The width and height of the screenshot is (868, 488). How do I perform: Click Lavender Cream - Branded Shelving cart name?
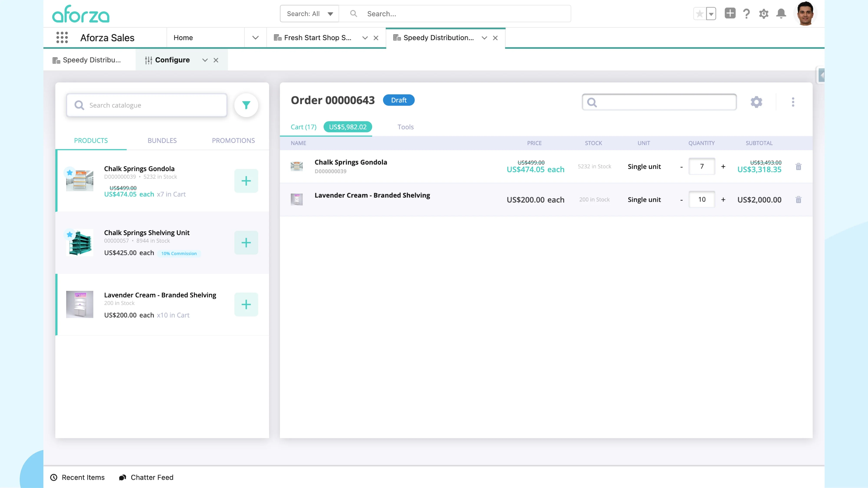pyautogui.click(x=372, y=195)
